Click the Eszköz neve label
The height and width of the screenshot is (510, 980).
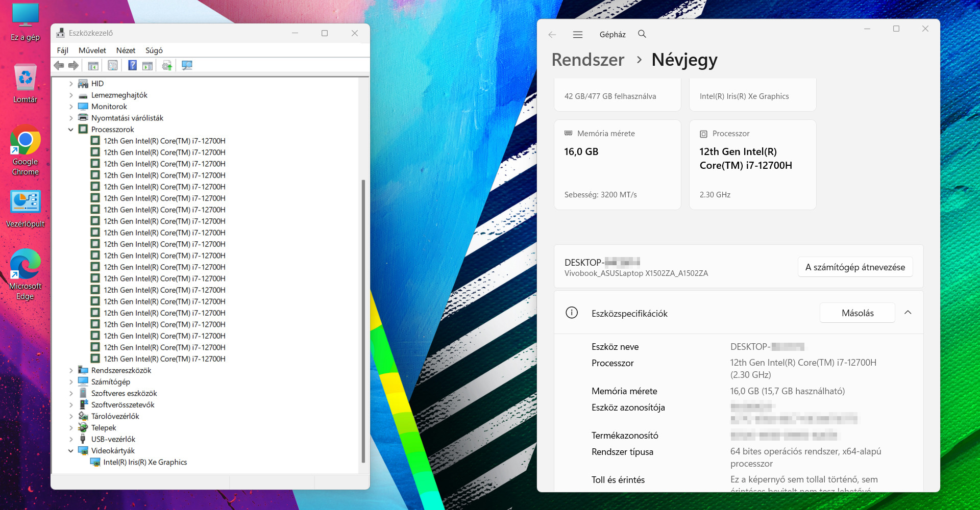(x=615, y=347)
